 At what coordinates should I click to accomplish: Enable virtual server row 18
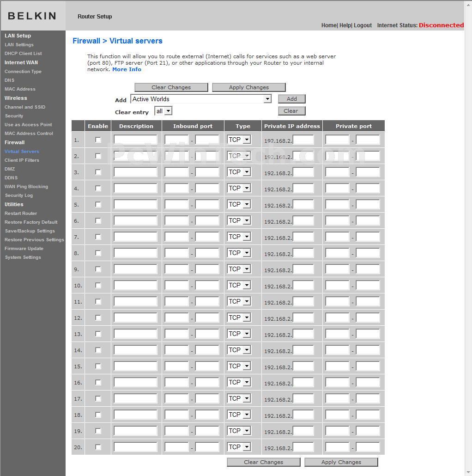tap(98, 415)
